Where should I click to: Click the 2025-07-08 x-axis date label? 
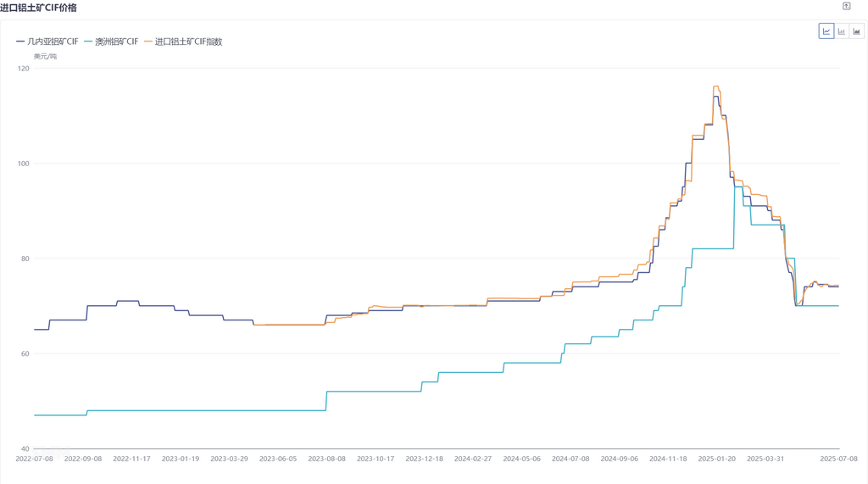838,459
